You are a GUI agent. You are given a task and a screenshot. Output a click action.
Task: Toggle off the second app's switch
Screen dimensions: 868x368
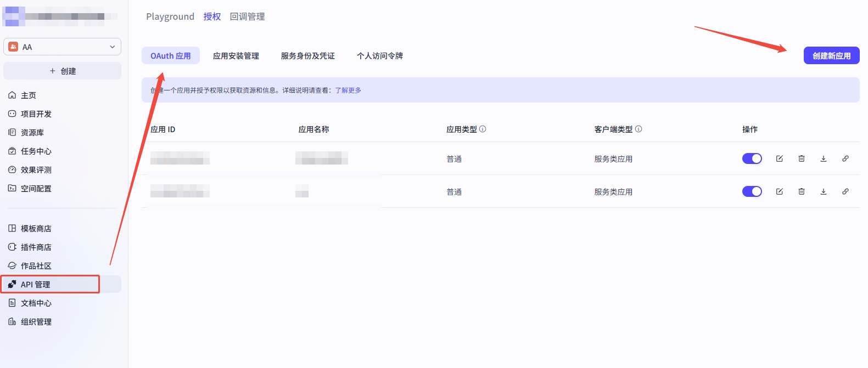tap(752, 191)
